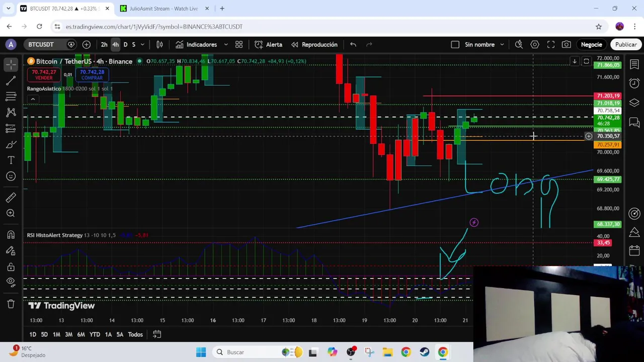The height and width of the screenshot is (362, 644).
Task: Set range to 1D at bottom
Action: point(33,334)
